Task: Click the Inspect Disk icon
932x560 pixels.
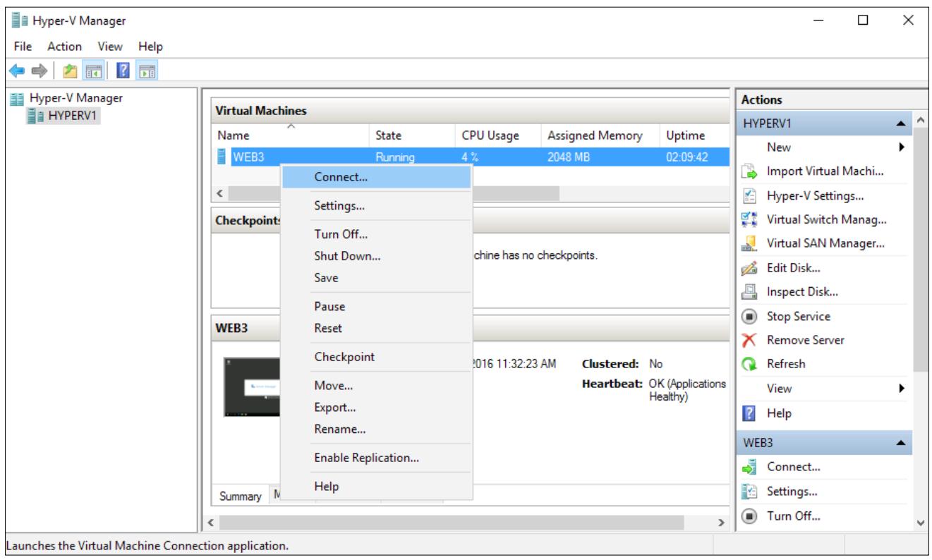Action: (749, 292)
